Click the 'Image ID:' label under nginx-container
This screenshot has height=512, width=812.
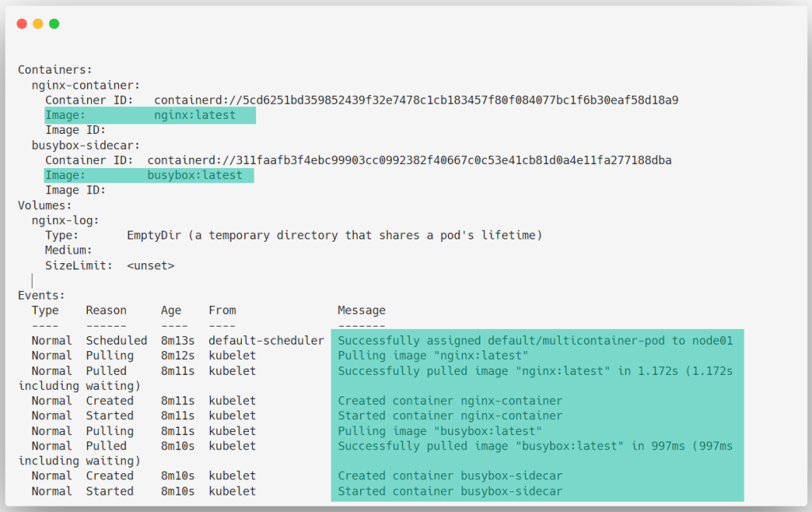tap(75, 130)
